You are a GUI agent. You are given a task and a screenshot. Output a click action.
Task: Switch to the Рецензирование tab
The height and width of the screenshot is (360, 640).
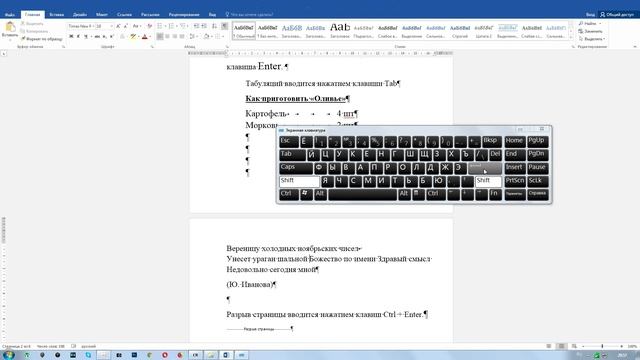pos(184,15)
